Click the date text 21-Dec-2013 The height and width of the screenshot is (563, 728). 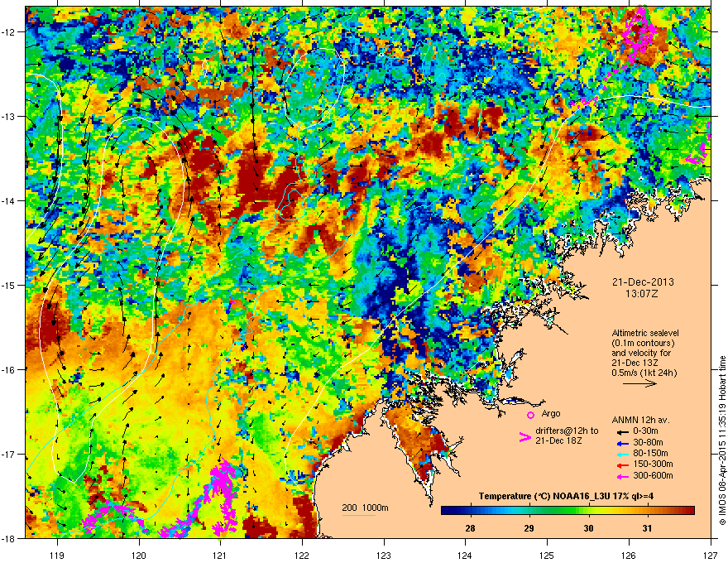coord(643,282)
